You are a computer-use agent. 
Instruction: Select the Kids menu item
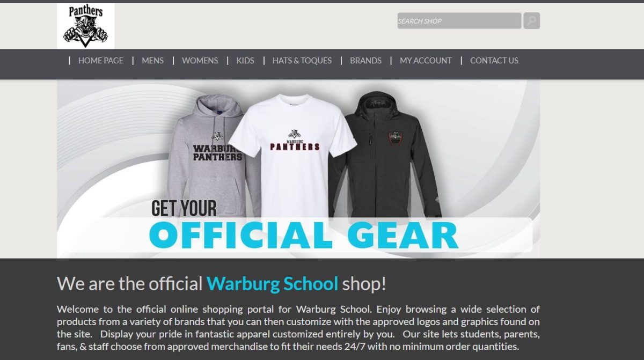tap(245, 61)
